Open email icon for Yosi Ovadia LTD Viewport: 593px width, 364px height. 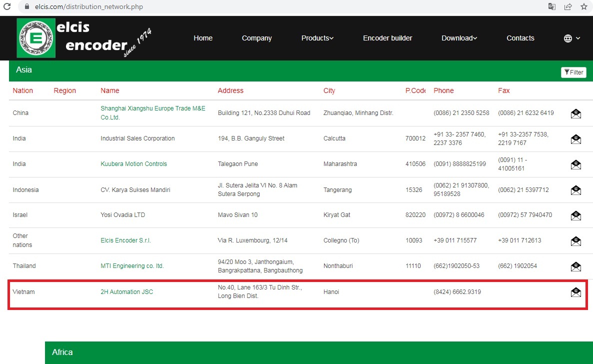pos(575,215)
